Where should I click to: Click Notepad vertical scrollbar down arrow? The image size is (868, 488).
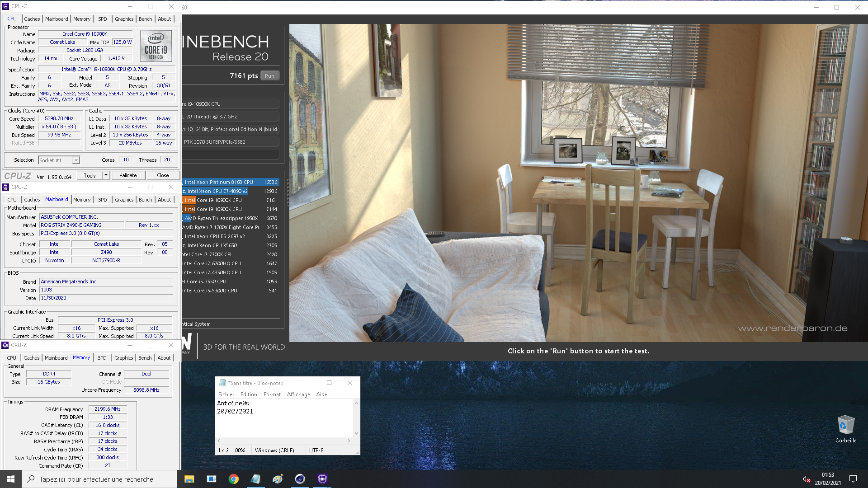click(356, 433)
